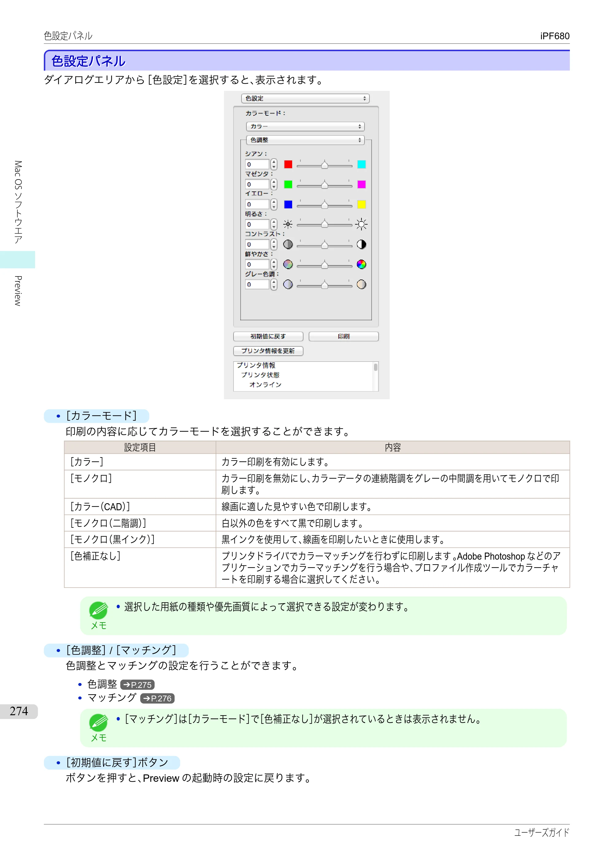The width and height of the screenshot is (614, 868).
Task: Click the イエロー value stepper arrows
Action: (x=274, y=204)
